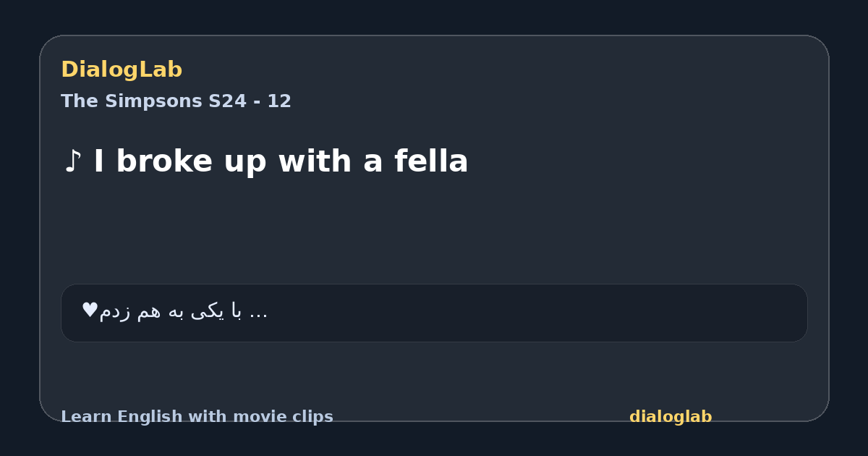
Task: Tap the heart icon in translation box
Action: click(x=90, y=310)
